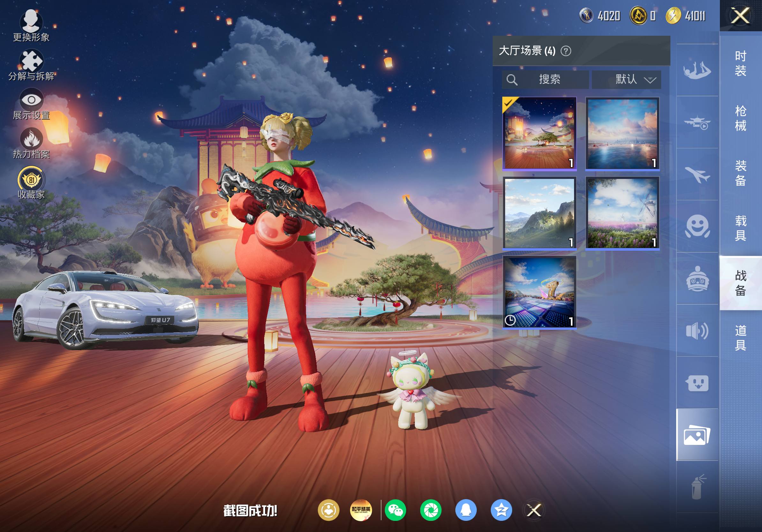Expand the 默认 sort dropdown

point(627,80)
